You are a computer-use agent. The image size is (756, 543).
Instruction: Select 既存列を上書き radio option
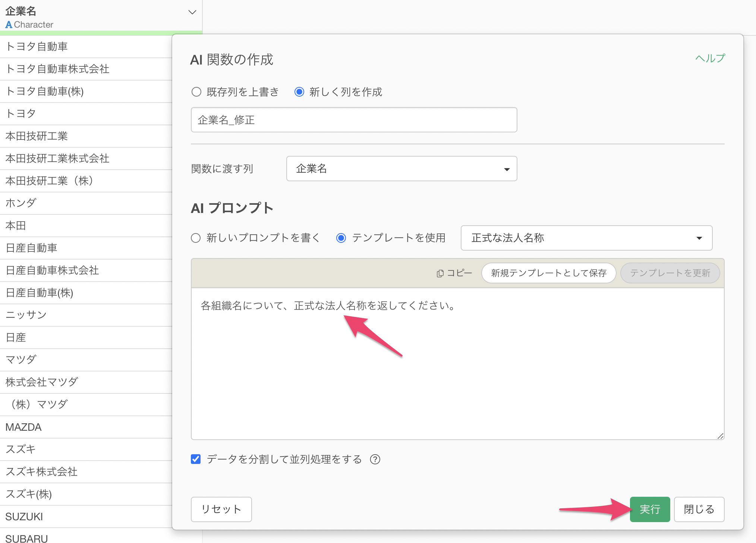196,92
